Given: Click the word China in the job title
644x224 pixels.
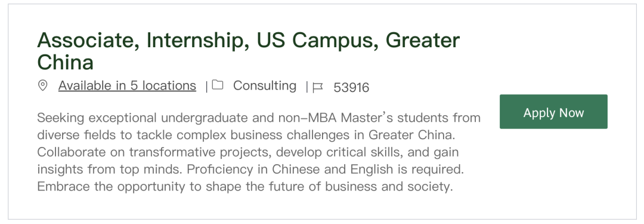Looking at the screenshot, I should [66, 63].
